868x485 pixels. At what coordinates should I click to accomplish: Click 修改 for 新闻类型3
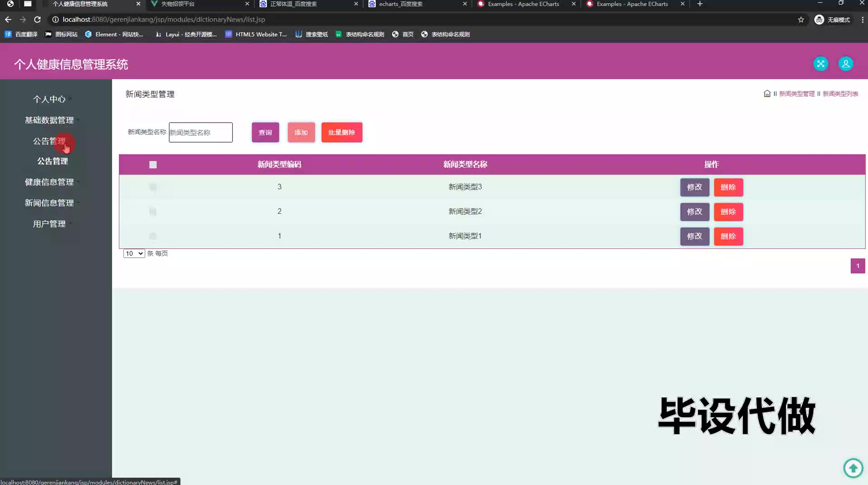pyautogui.click(x=695, y=187)
